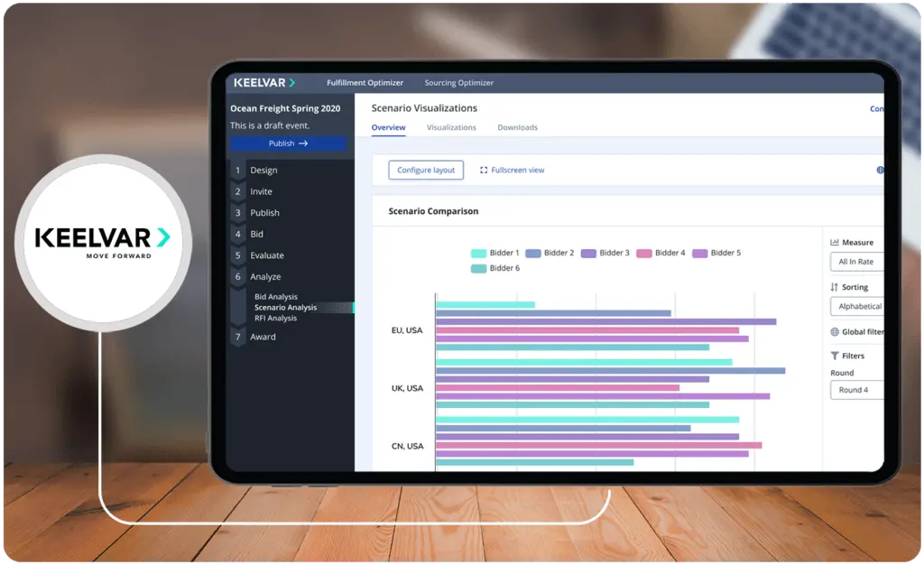Toggle Bidder 2 legend swatch

[x=532, y=254]
